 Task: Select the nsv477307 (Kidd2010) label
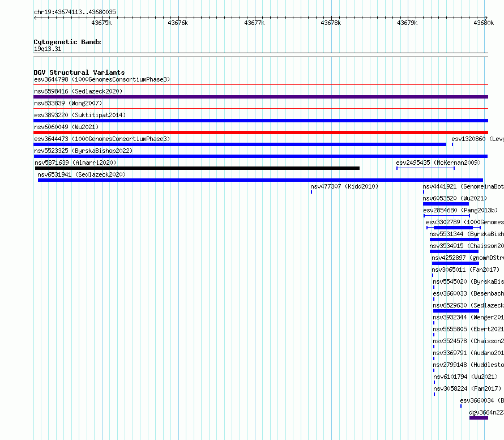pyautogui.click(x=344, y=186)
